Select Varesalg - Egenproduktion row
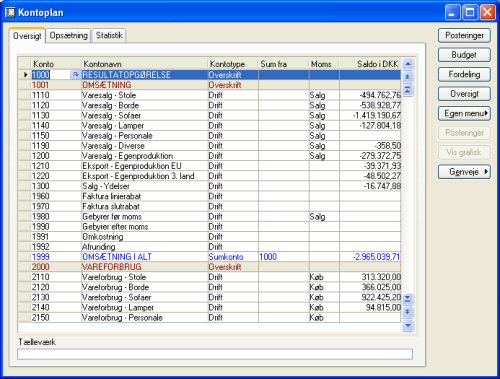This screenshot has width=500, height=379. click(210, 156)
